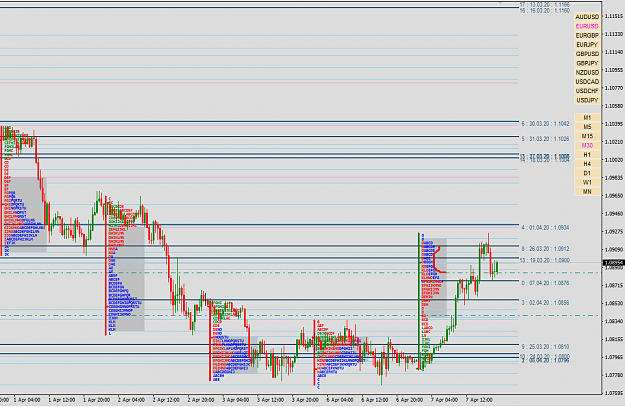
Task: Switch to weekly W1 timeframe
Action: (x=587, y=182)
